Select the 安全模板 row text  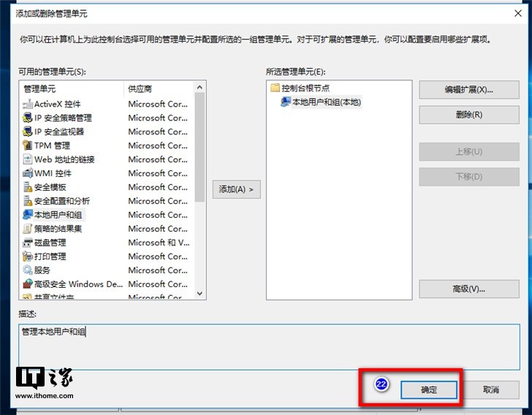(x=50, y=187)
